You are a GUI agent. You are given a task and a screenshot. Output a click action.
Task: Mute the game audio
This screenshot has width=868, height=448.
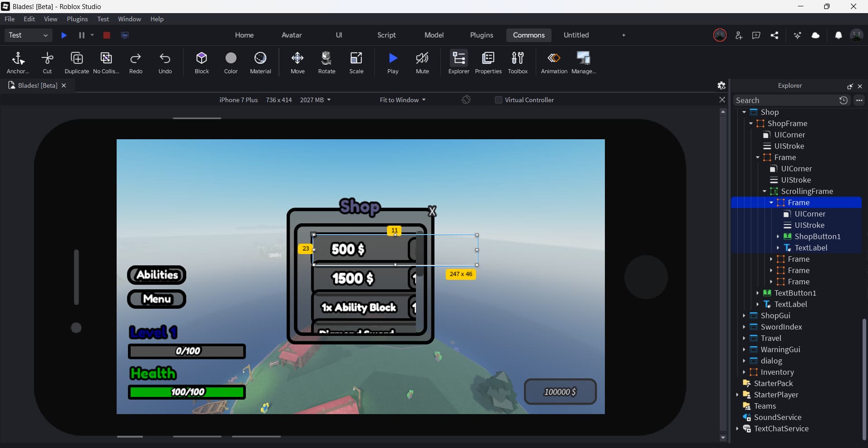(x=422, y=62)
